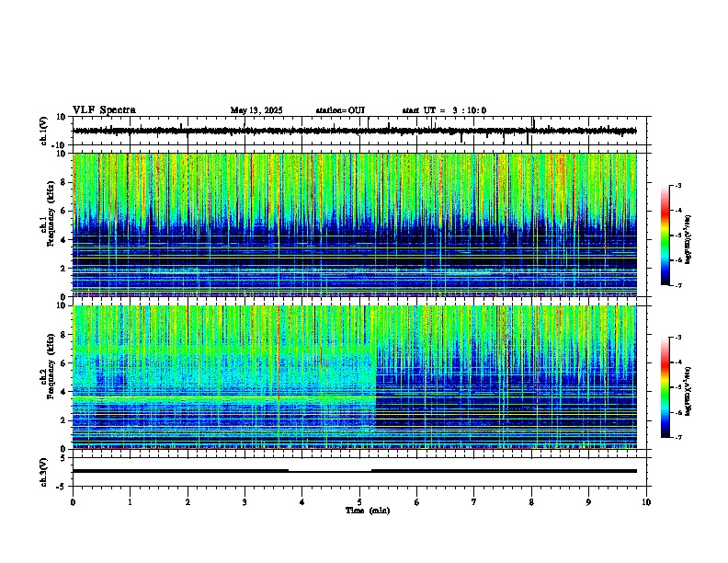Viewport: 728px width, 563px height.
Task: Select the date text "May 13, 2025"
Action: pyautogui.click(x=256, y=110)
